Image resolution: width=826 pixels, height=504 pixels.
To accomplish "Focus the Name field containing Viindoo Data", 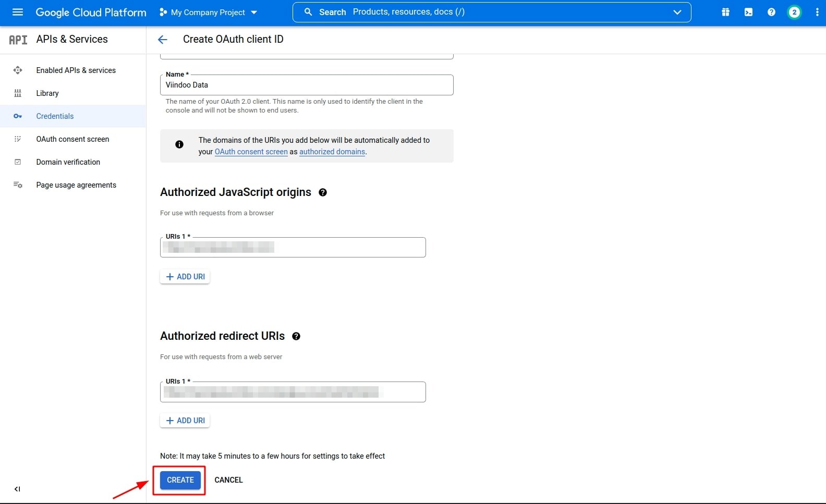I will [x=306, y=85].
